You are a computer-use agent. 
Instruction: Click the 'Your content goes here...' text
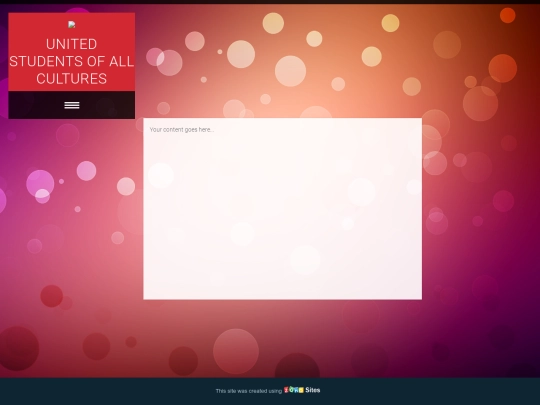tap(182, 130)
